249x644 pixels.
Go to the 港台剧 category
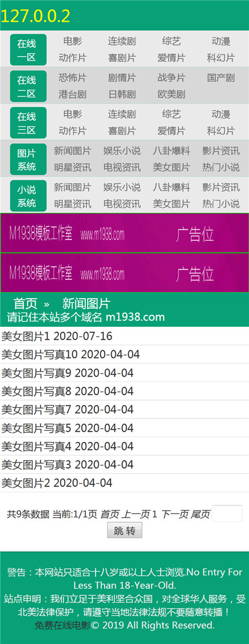point(73,94)
